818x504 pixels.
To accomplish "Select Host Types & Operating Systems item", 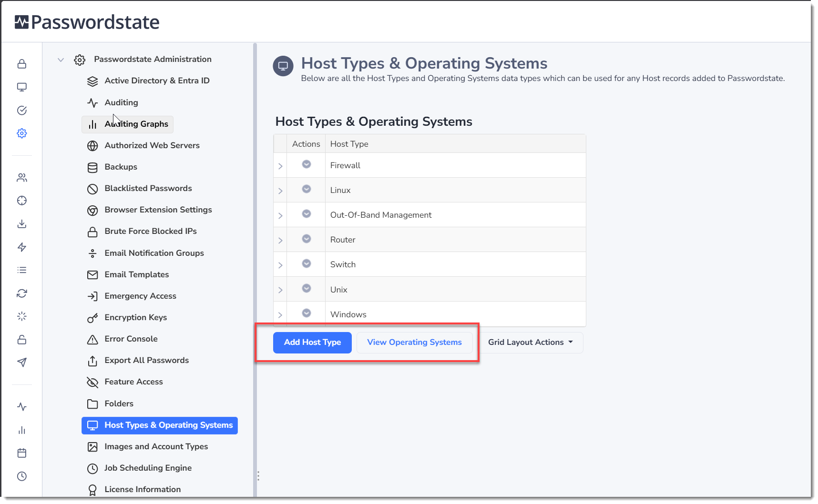I will (160, 425).
